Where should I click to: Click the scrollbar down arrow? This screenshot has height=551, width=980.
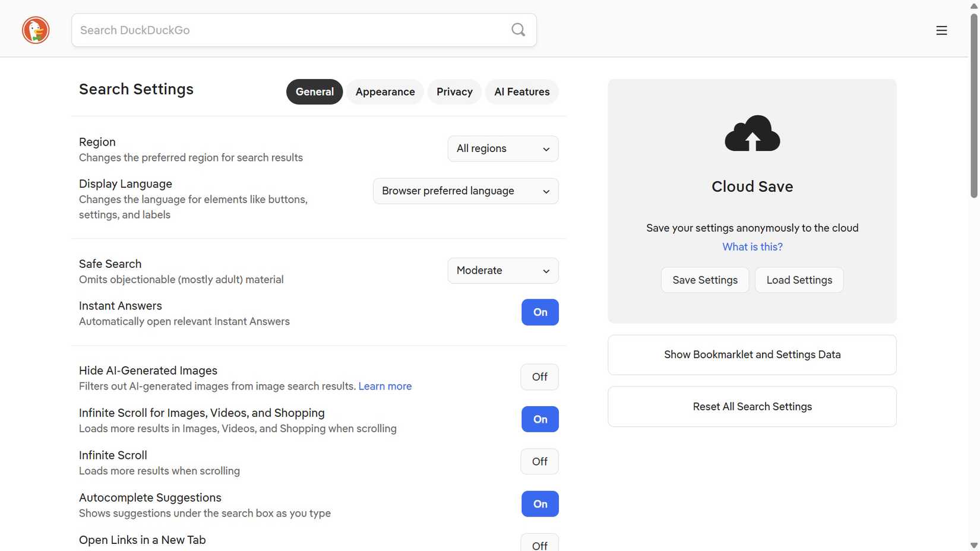coord(973,546)
